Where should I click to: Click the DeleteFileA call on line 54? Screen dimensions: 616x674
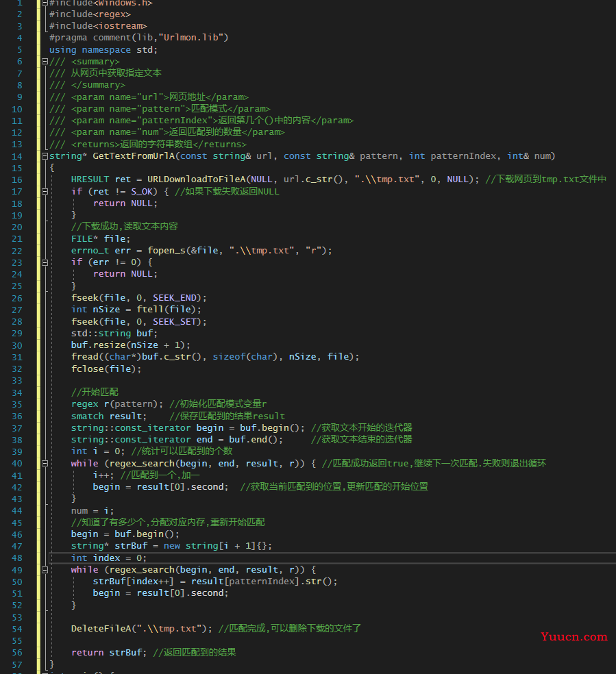click(142, 629)
